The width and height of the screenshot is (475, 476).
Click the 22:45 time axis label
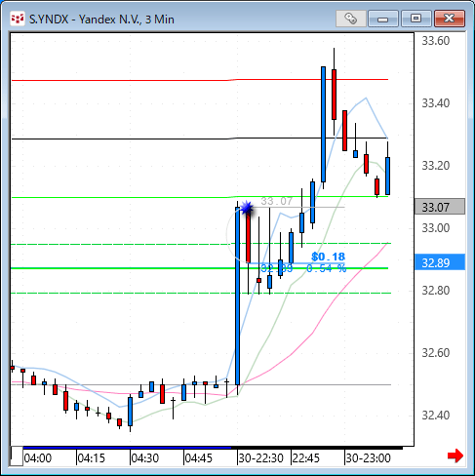click(x=306, y=458)
